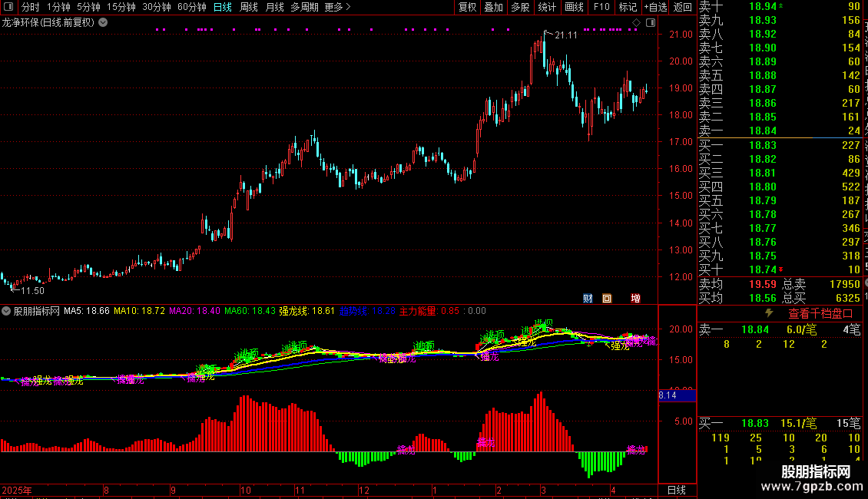This screenshot has width=868, height=499.
Task: Click the 画线 drawing tool button
Action: click(574, 7)
